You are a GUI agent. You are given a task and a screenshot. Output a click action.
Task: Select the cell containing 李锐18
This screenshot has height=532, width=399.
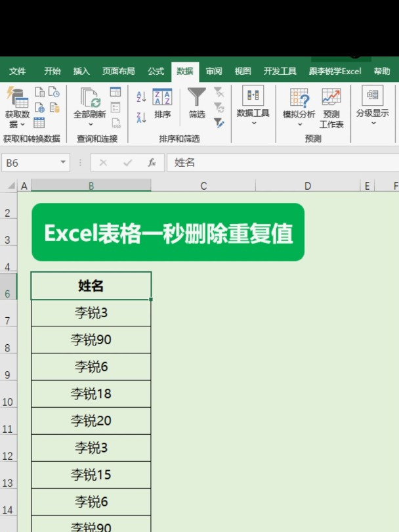91,394
